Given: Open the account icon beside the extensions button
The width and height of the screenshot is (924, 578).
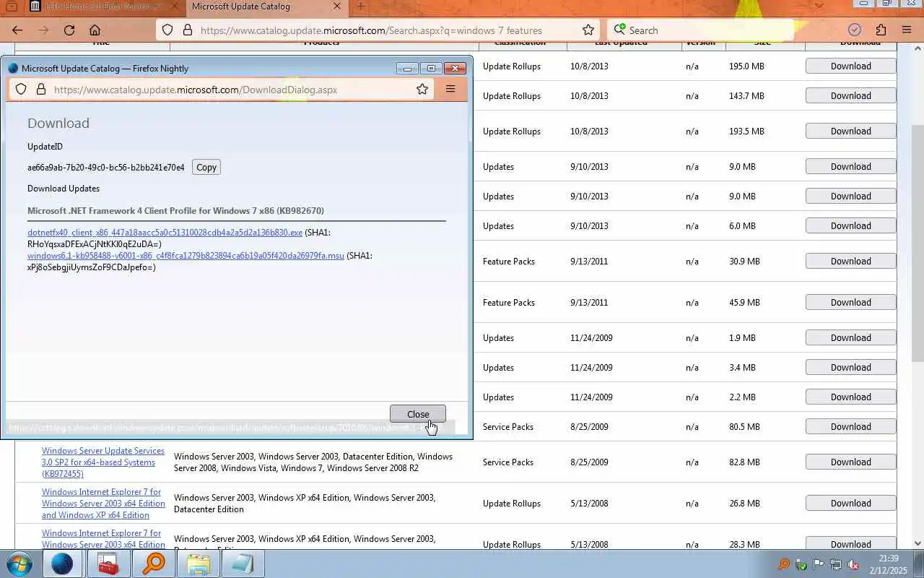Looking at the screenshot, I should (855, 30).
